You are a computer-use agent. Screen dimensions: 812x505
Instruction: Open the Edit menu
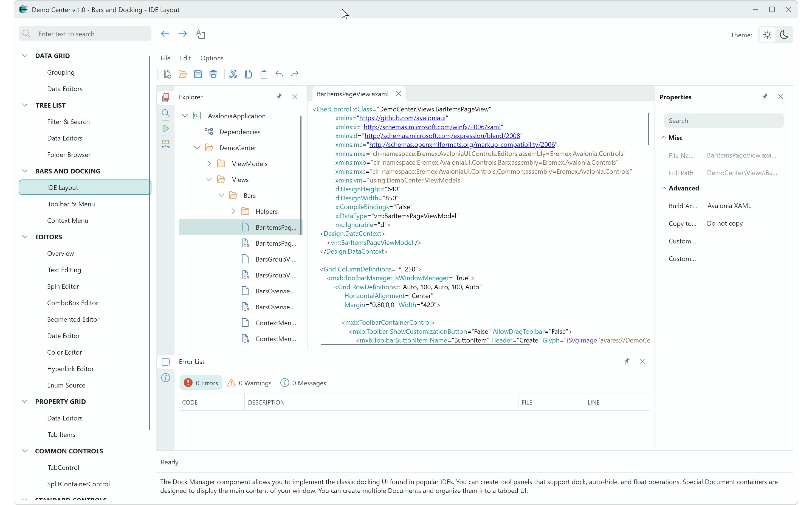[185, 58]
